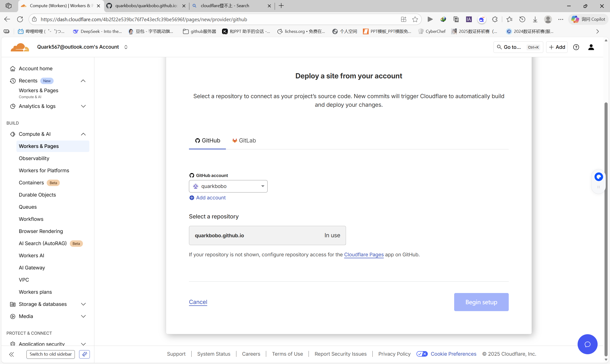Click the sidebar feedback megaphone icon

(84, 354)
